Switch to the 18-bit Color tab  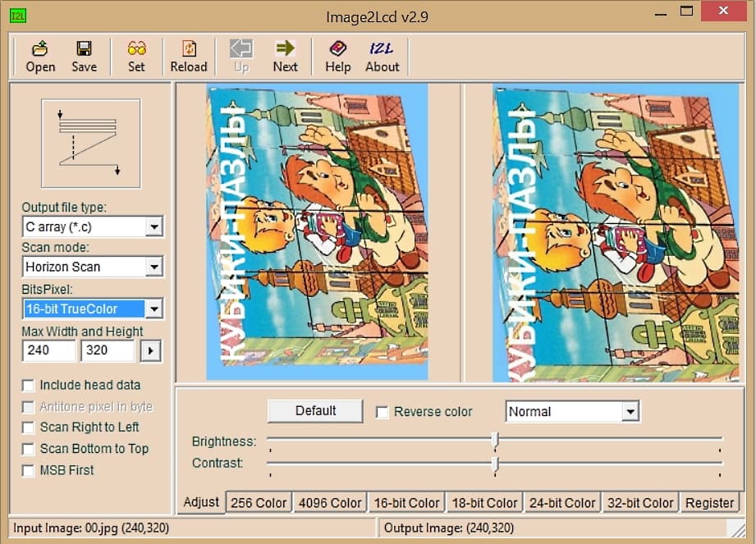[484, 503]
